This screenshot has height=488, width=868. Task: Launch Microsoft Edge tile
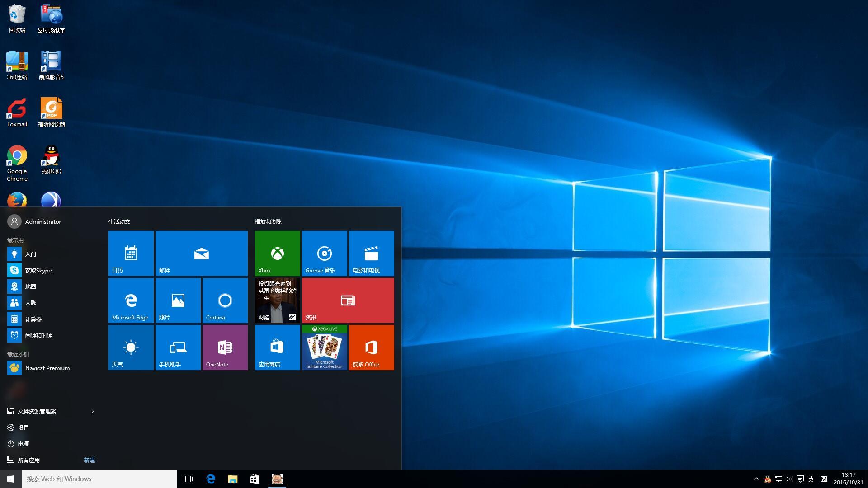(x=131, y=300)
